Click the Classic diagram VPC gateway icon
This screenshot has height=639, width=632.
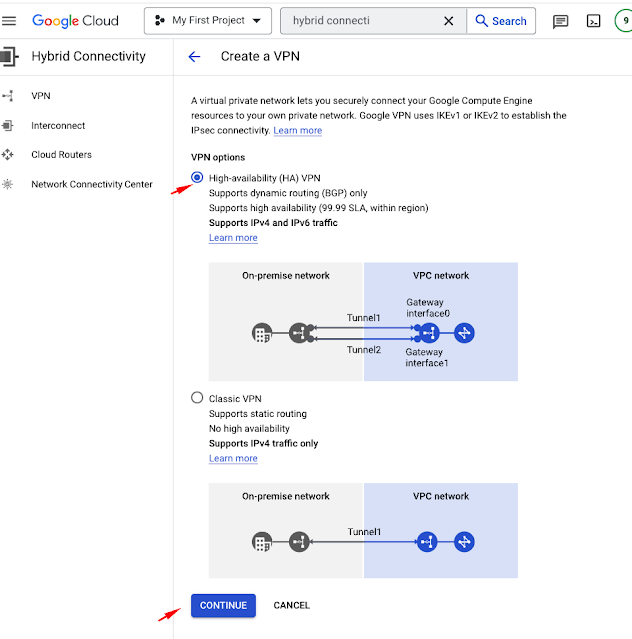[427, 542]
